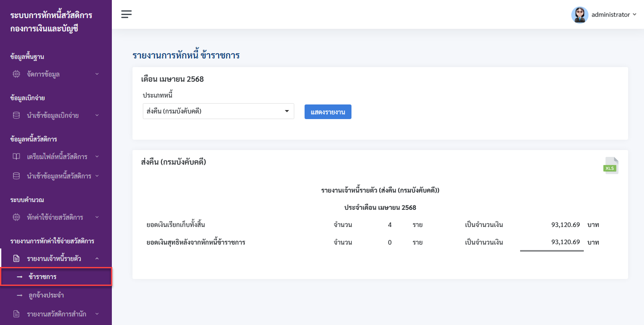Expand the เตรียมไฟล์หนี้สวัสดิการ chevron
644x325 pixels.
coord(97,156)
